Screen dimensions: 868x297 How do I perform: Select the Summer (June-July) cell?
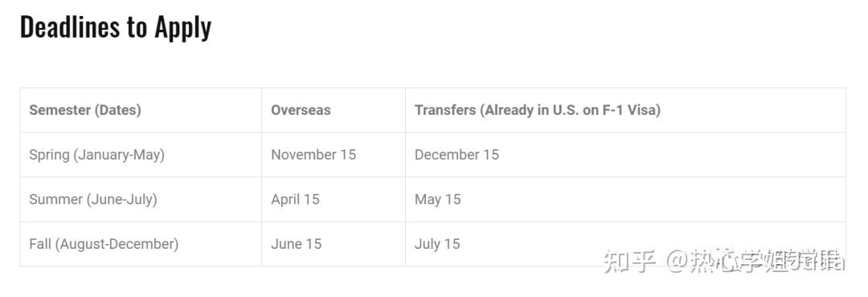click(93, 199)
